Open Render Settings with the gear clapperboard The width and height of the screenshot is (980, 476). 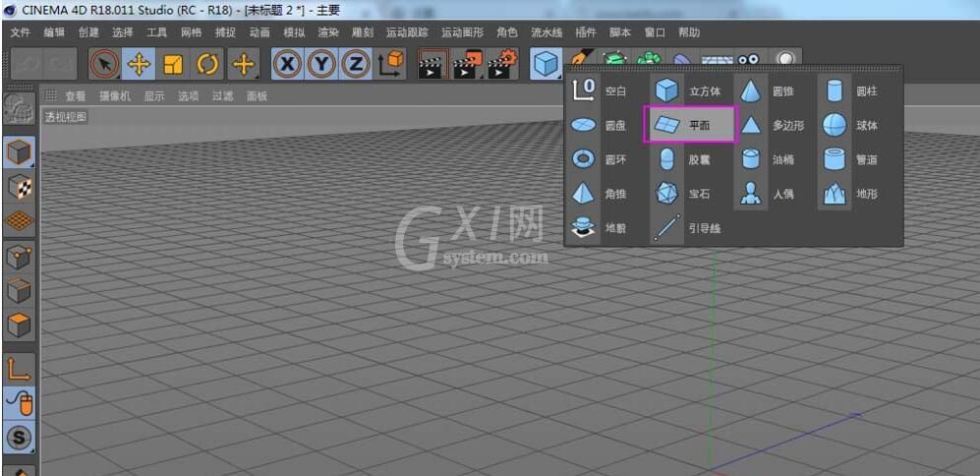[x=502, y=64]
